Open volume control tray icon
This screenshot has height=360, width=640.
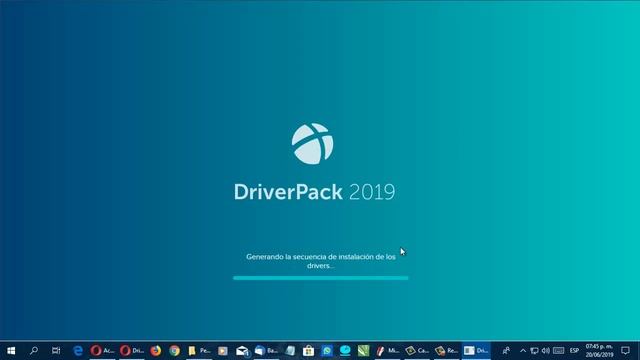546,351
